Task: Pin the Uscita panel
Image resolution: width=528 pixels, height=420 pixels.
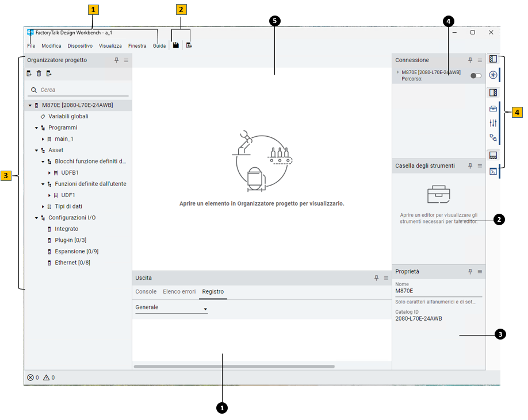Action: 377,278
